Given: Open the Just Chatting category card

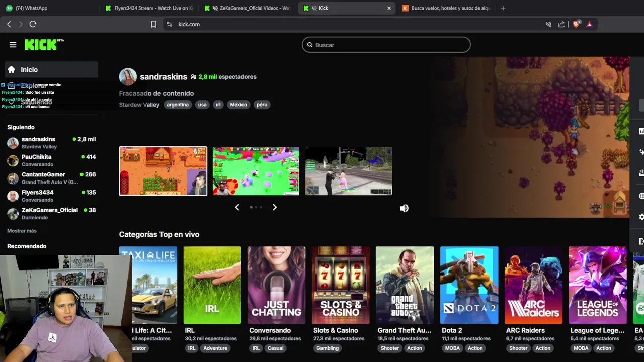Looking at the screenshot, I should click(x=276, y=285).
